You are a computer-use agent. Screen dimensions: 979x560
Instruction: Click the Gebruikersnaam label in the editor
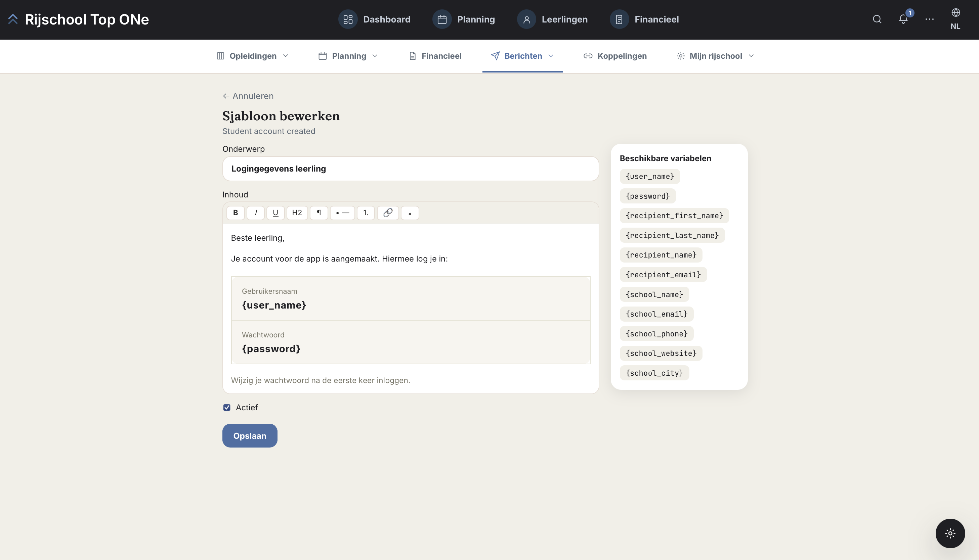(269, 291)
